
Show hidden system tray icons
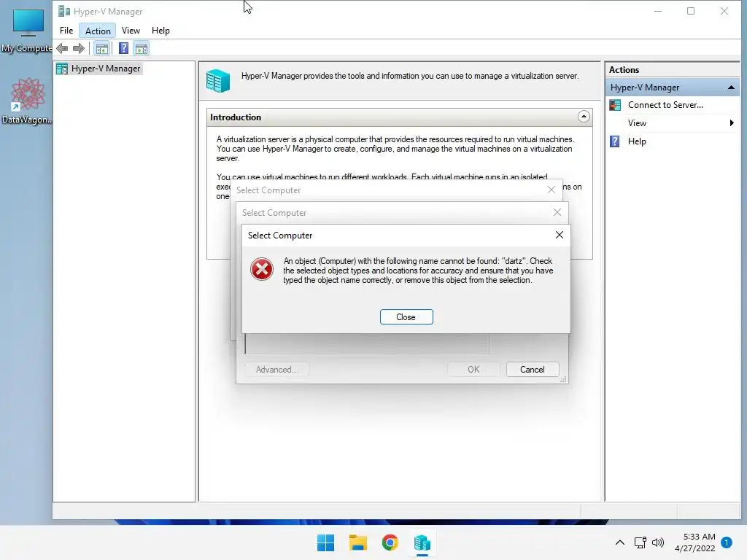[620, 542]
